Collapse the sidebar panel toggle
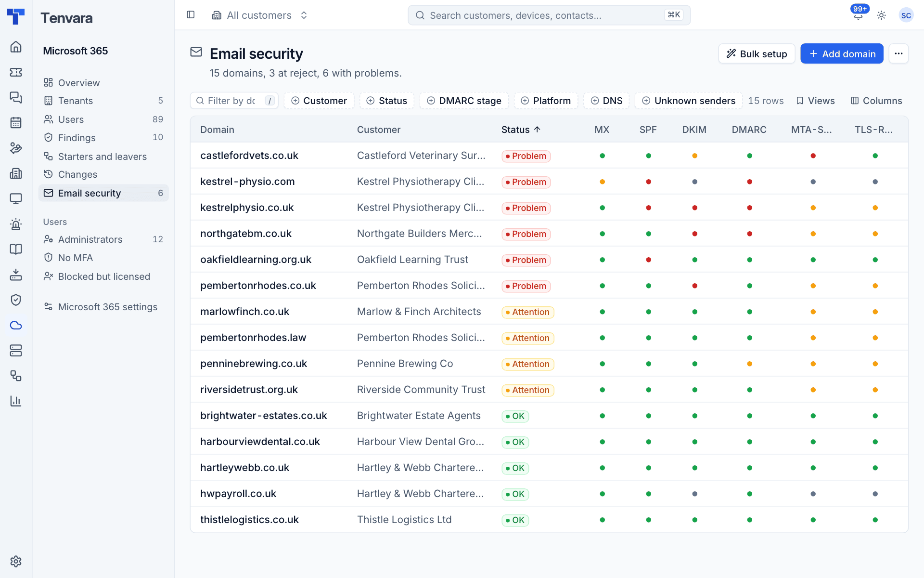This screenshot has width=924, height=578. pos(191,15)
